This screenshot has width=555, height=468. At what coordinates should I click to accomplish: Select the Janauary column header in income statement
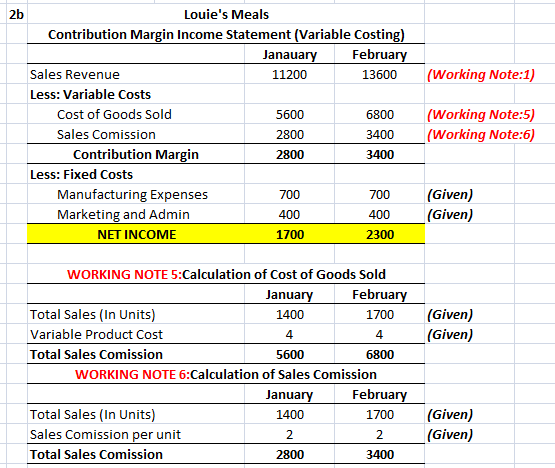(290, 55)
